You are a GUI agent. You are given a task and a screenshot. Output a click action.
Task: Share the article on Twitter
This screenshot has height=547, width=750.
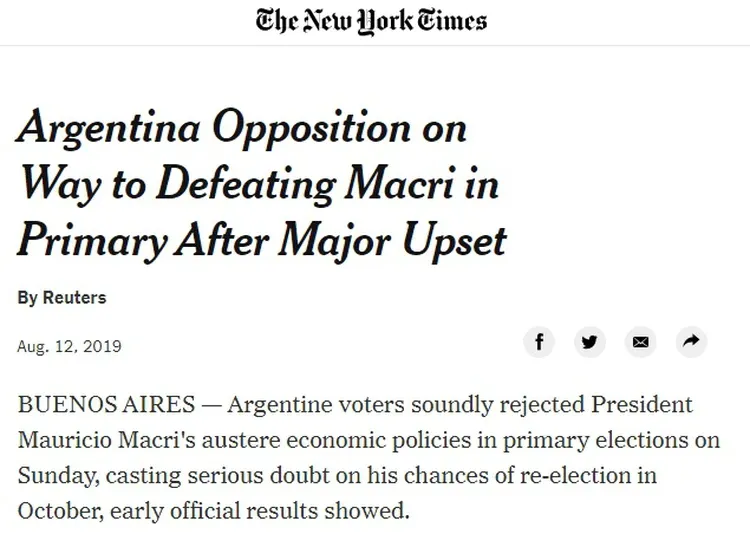[590, 343]
